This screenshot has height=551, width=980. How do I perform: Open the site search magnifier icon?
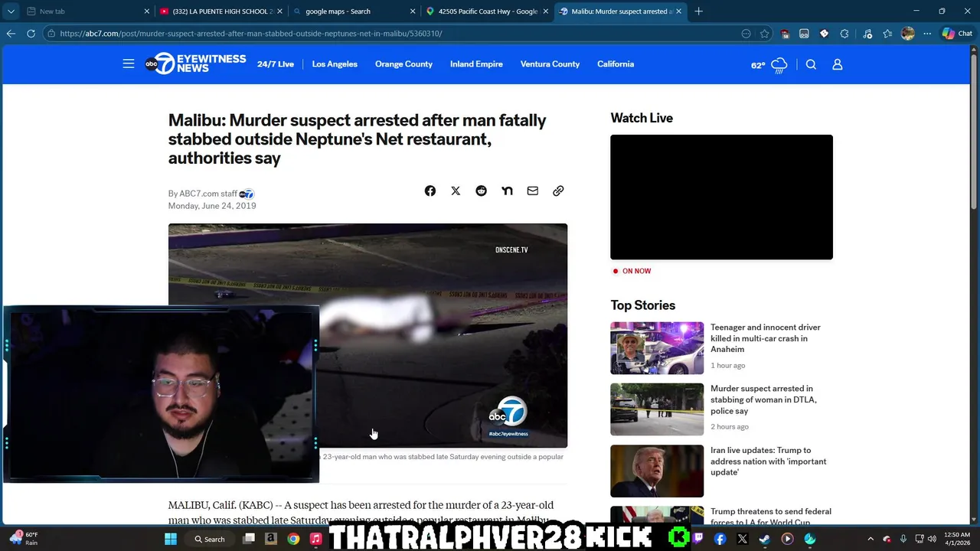click(811, 64)
